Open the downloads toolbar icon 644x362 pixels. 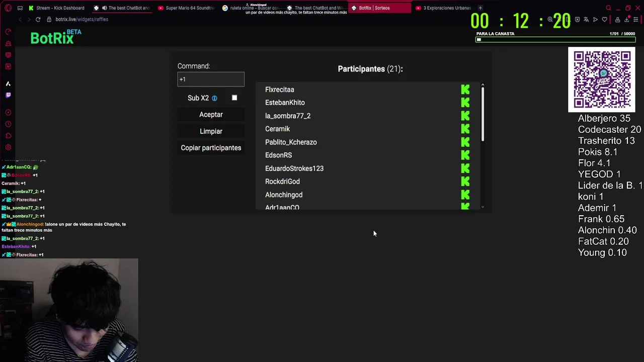627,20
